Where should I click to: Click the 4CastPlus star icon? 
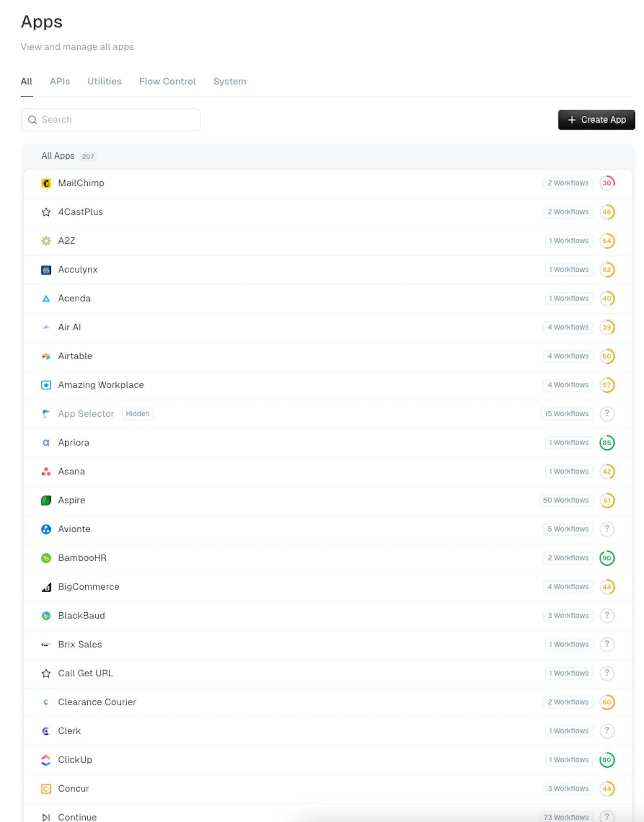pyautogui.click(x=46, y=212)
